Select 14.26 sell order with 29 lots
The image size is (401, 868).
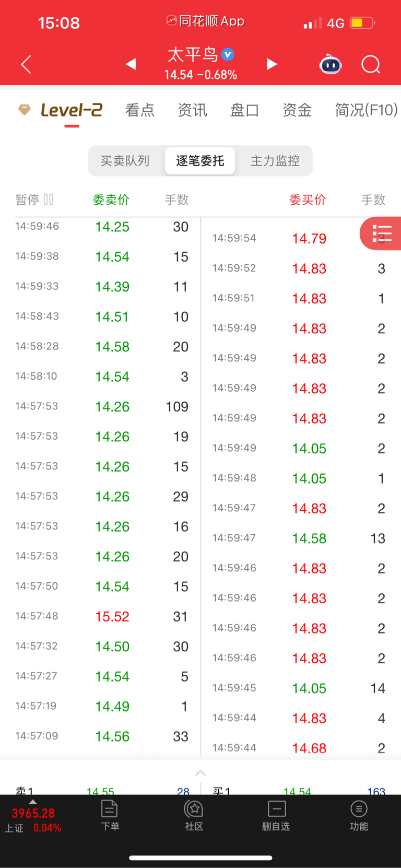point(102,496)
